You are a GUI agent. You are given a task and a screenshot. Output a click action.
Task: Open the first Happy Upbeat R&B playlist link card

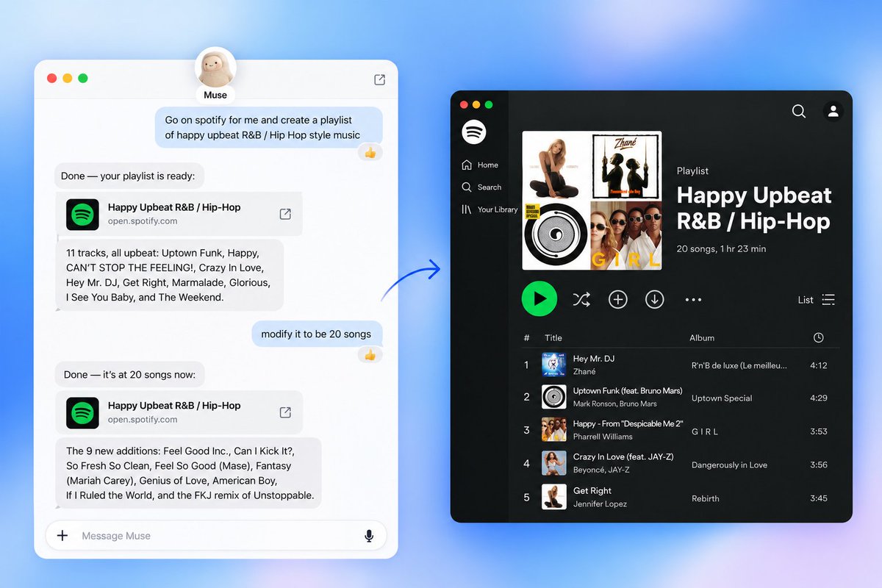179,214
